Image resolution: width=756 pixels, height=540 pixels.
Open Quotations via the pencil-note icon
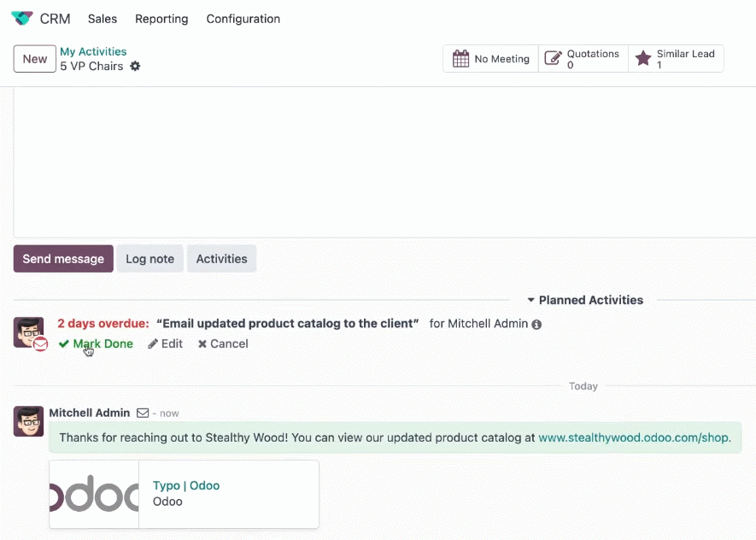[553, 58]
